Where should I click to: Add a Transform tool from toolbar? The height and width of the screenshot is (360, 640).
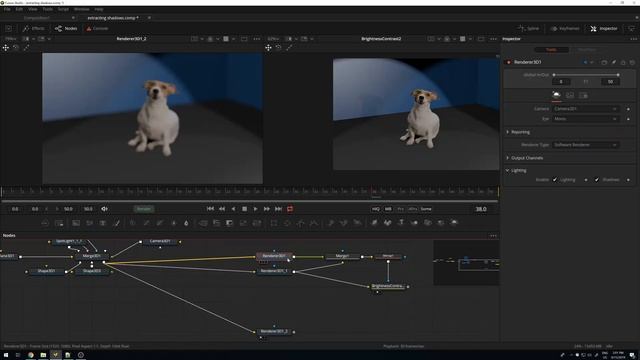click(x=257, y=223)
